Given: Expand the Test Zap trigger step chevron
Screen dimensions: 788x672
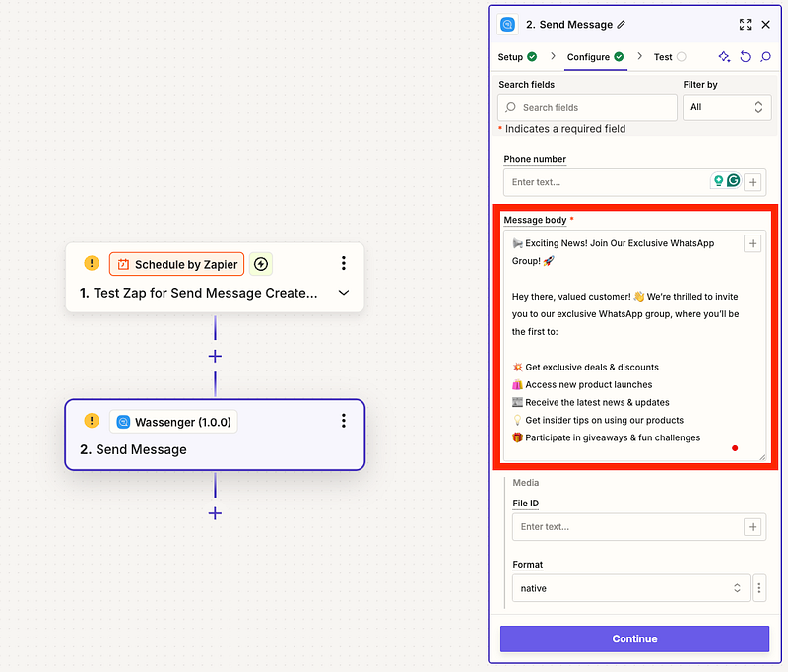Looking at the screenshot, I should point(344,293).
